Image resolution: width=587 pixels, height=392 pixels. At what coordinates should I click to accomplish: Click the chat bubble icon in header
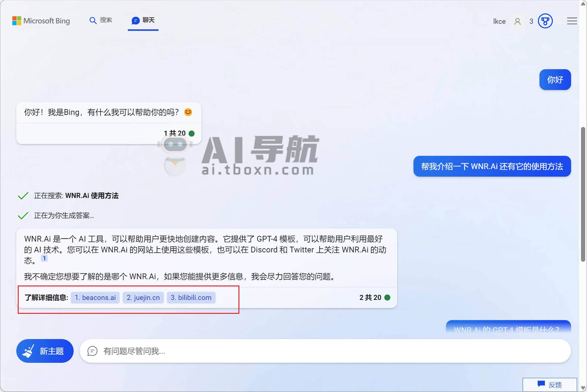pos(136,20)
